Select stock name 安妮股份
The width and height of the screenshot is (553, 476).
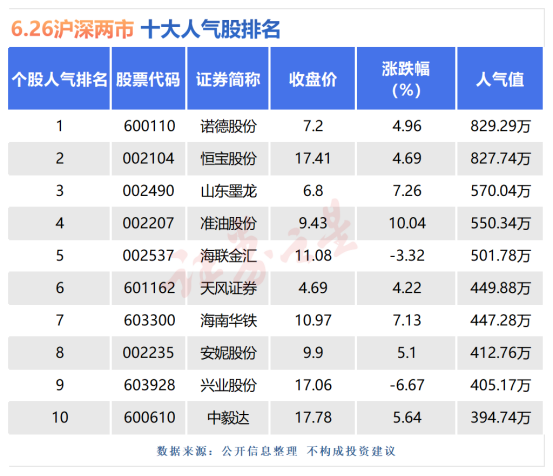pos(228,353)
